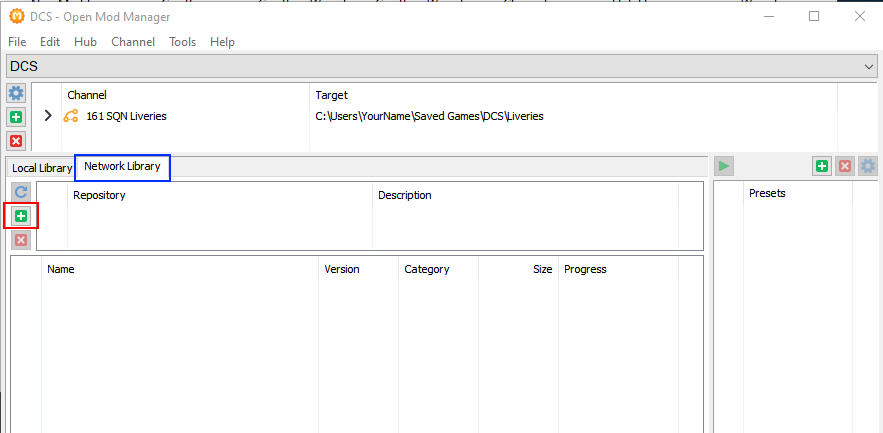This screenshot has width=883, height=433.
Task: Open the channel properties gear icon
Action: point(16,93)
